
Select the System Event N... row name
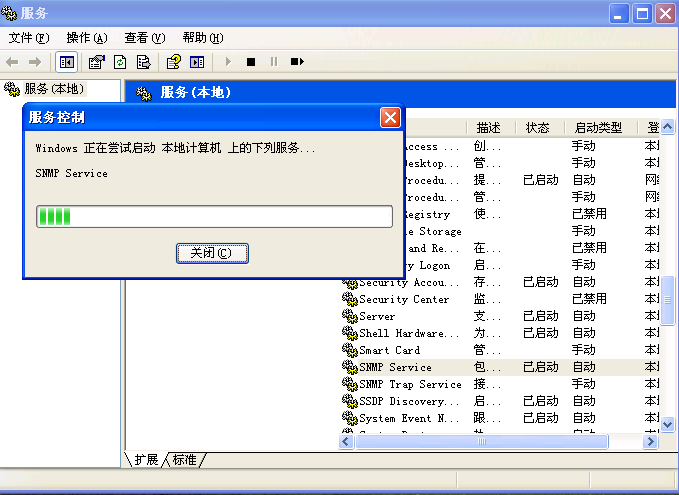click(409, 418)
